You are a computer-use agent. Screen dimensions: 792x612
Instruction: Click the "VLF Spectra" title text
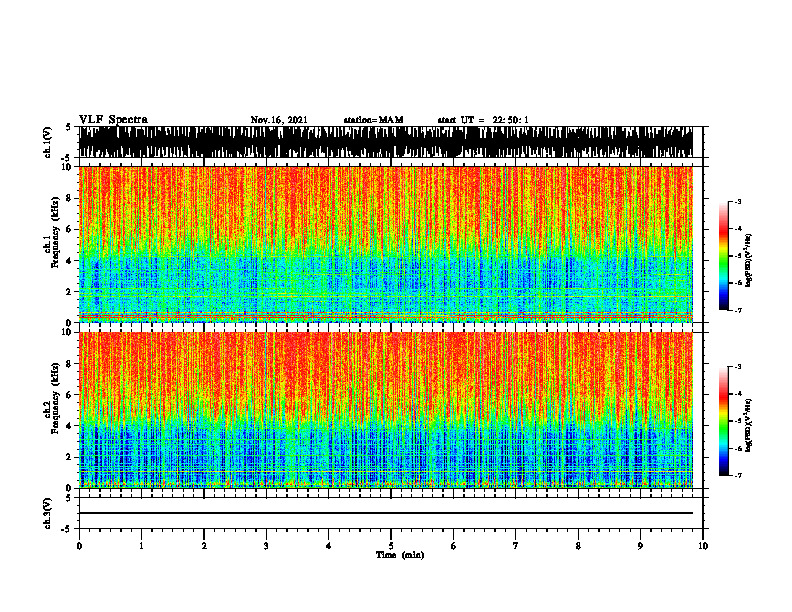113,120
